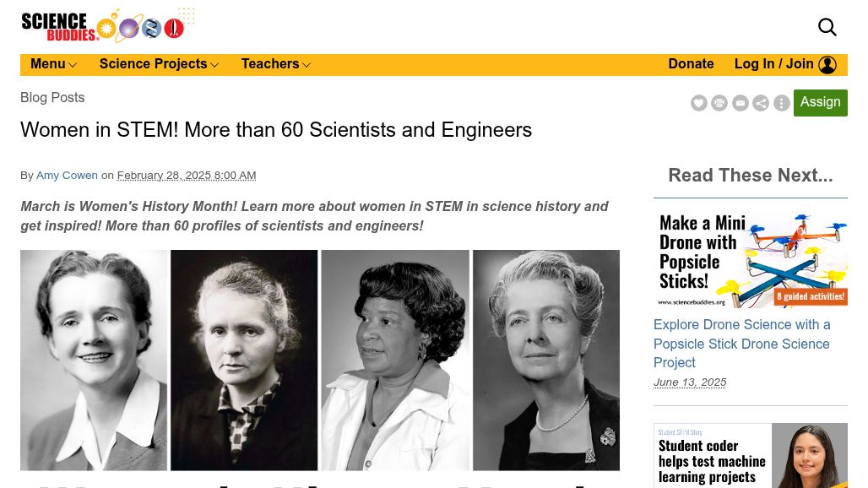The height and width of the screenshot is (488, 868).
Task: Open the three-dot more options icon
Action: 782,103
